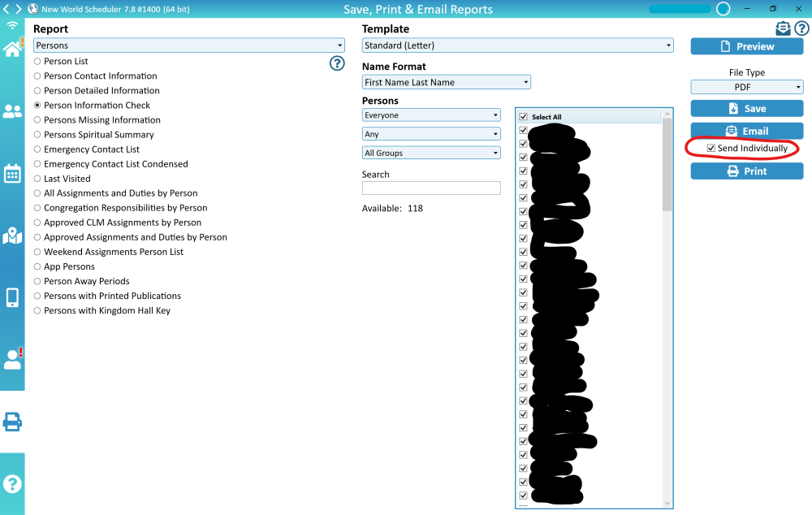The height and width of the screenshot is (515, 812).
Task: Click the mobile phone icon in the sidebar
Action: [x=12, y=297]
